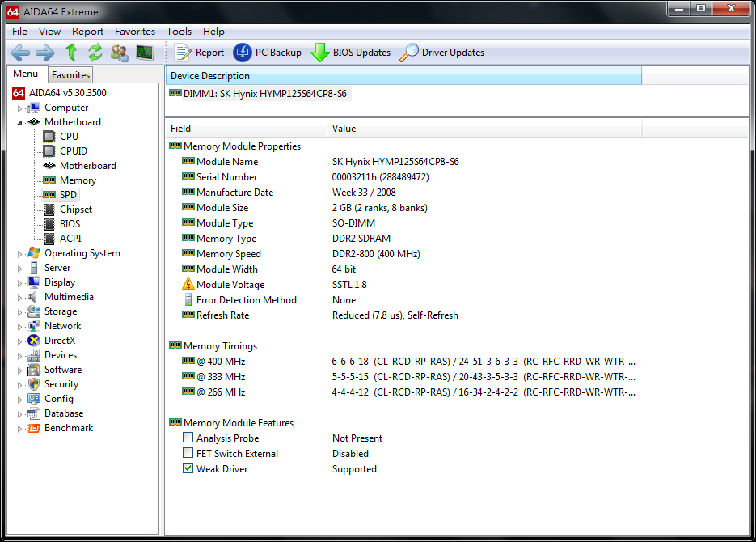Click the green Refresh arrows icon

[95, 52]
